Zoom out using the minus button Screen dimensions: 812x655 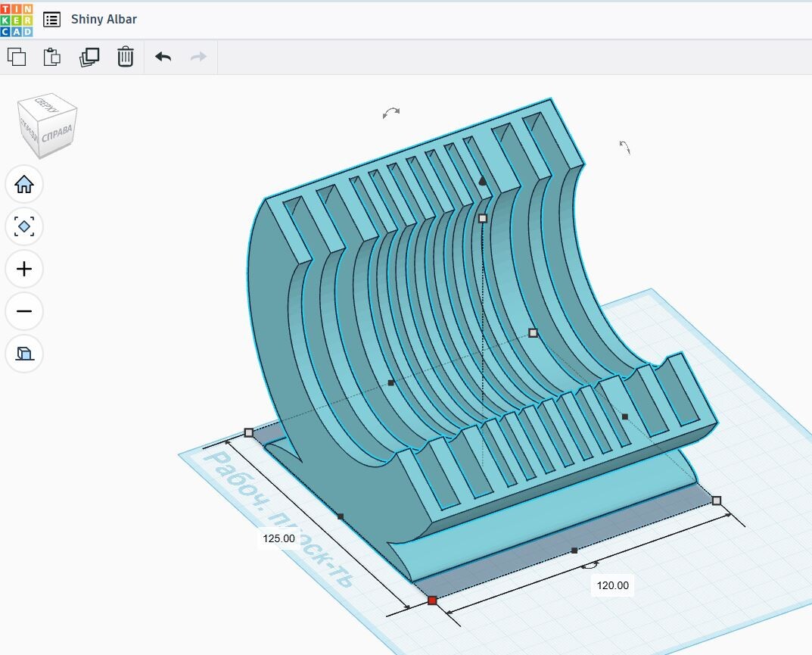click(x=24, y=311)
